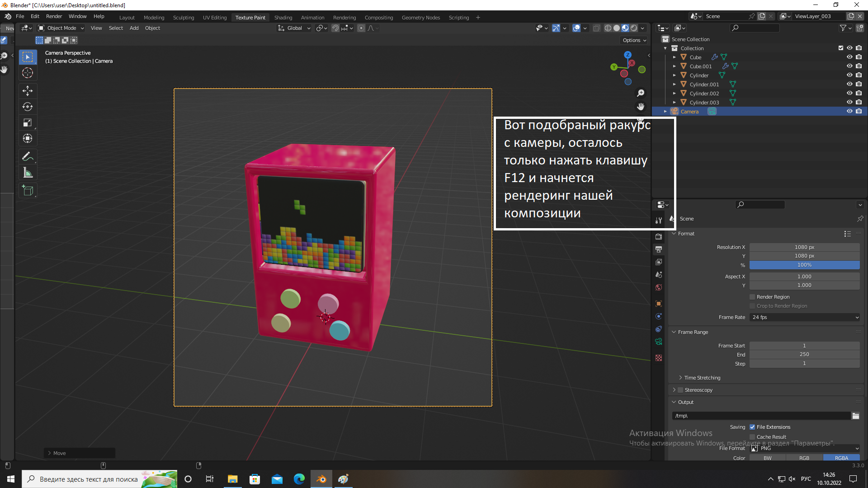Screen dimensions: 868x488
Task: Switch to the Layout workspace tab
Action: (127, 18)
